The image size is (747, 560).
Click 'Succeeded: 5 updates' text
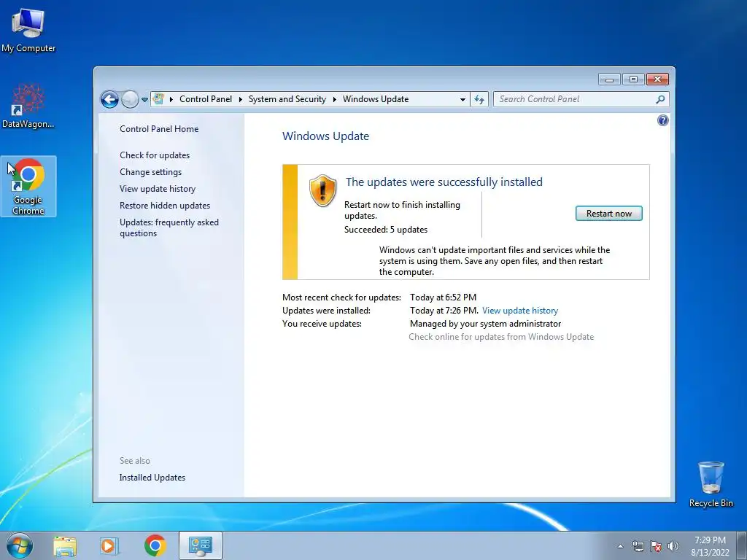(386, 230)
